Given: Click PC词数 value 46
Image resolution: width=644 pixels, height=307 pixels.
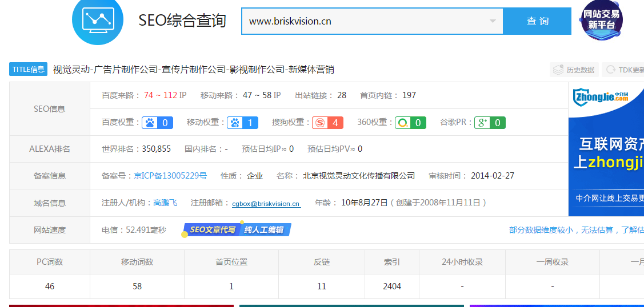Looking at the screenshot, I should pyautogui.click(x=50, y=286).
